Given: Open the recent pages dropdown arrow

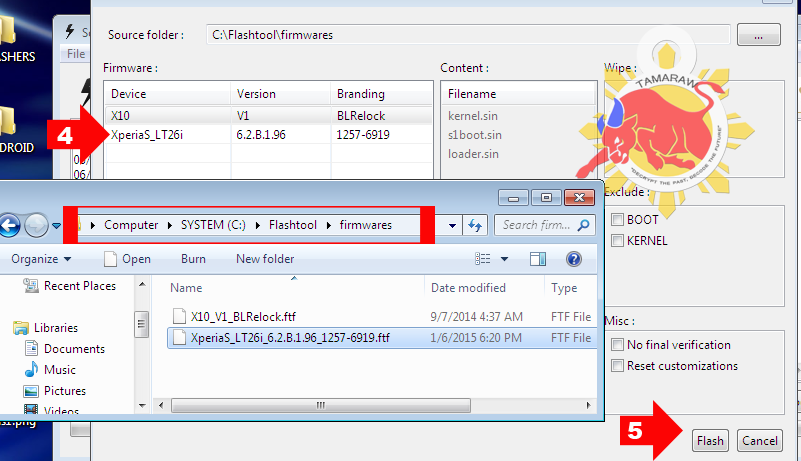Looking at the screenshot, I should [x=56, y=225].
